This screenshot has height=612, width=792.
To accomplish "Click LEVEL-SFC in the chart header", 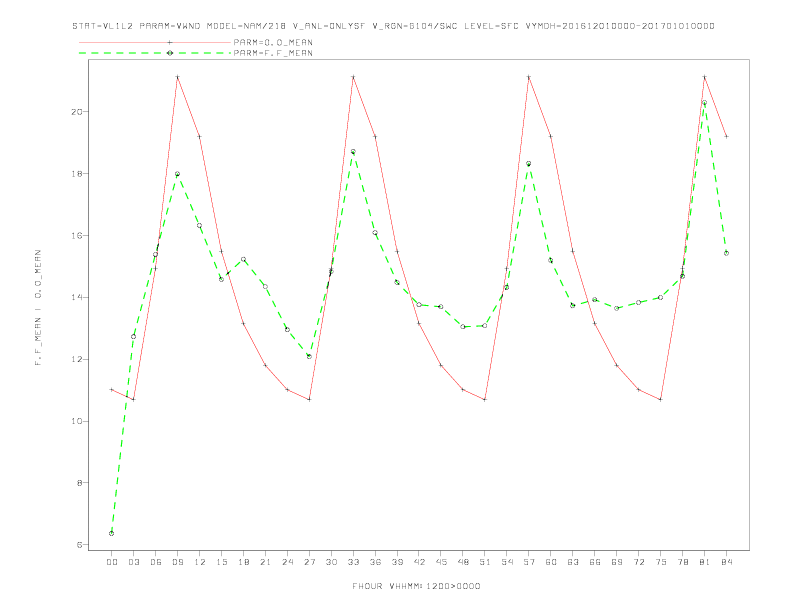I will (x=491, y=26).
